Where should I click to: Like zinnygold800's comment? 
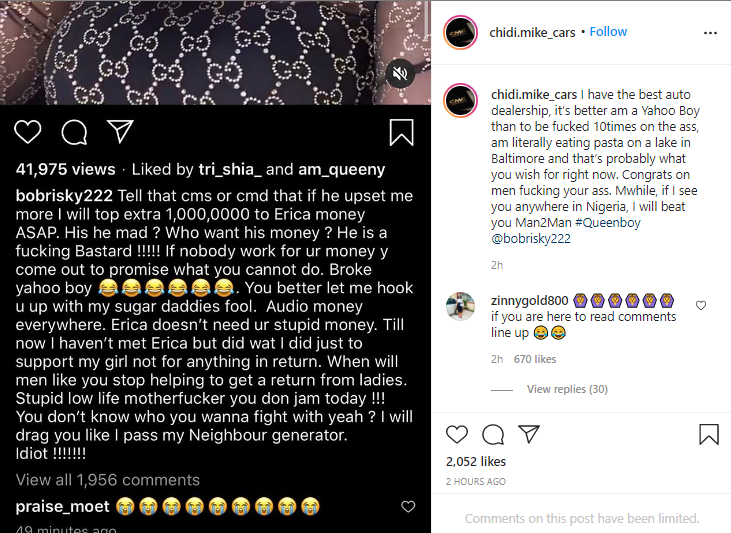pyautogui.click(x=701, y=305)
